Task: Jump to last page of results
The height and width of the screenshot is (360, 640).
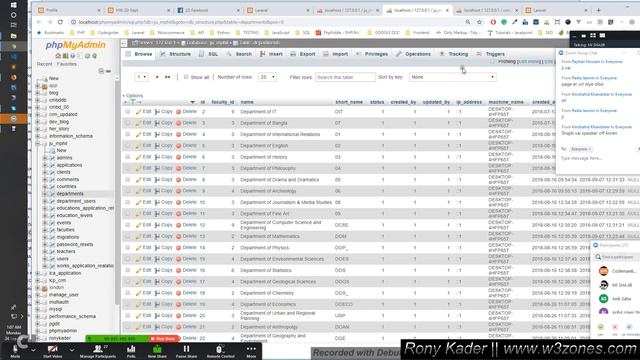Action: (167, 77)
